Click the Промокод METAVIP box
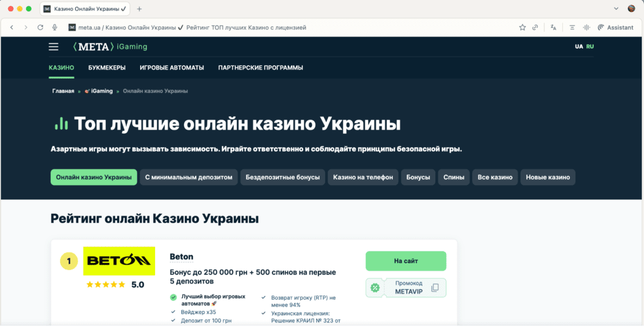 [406, 288]
